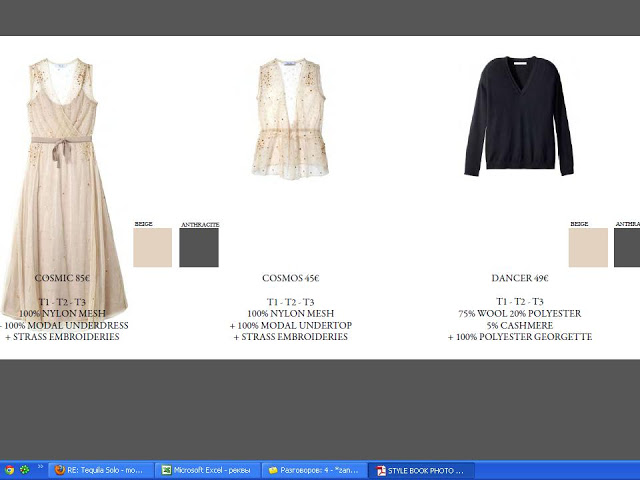The width and height of the screenshot is (640, 480).
Task: Click the green quick launch icon beside Chrome
Action: tap(24, 469)
